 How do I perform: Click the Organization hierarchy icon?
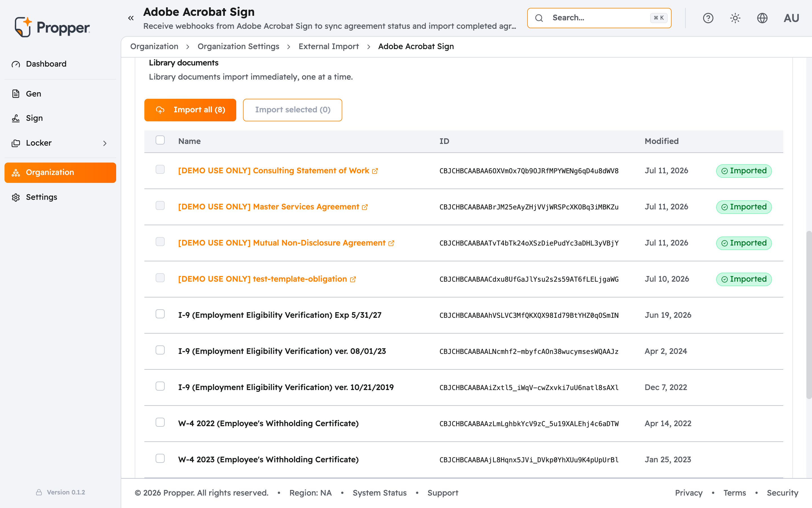pyautogui.click(x=16, y=173)
